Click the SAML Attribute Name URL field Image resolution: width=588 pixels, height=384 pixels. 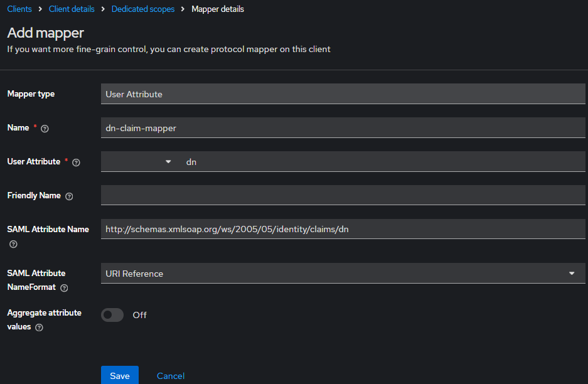[343, 229]
